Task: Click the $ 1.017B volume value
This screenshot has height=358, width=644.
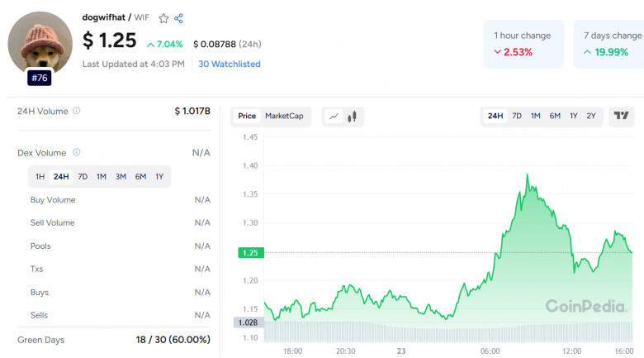Action: point(192,111)
